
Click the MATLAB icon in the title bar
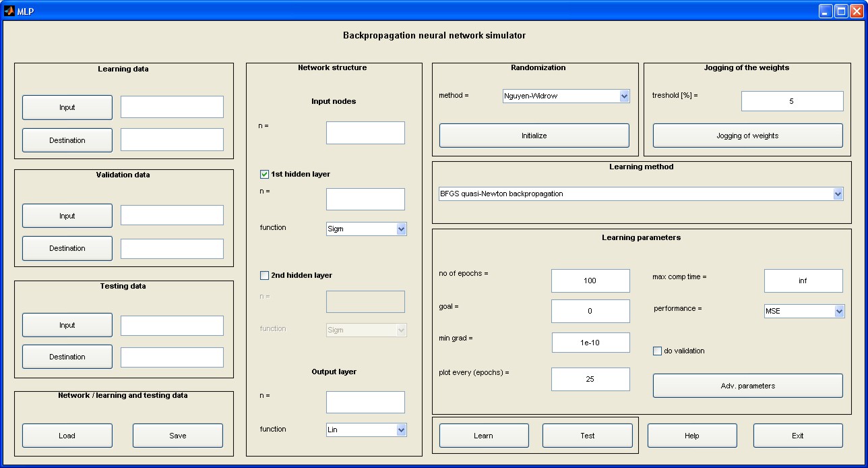click(x=9, y=11)
